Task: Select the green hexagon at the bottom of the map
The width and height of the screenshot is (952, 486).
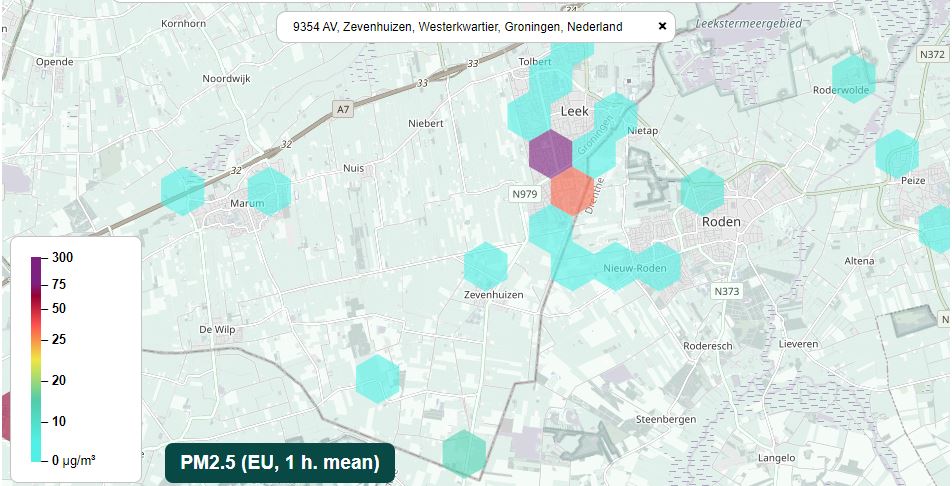Action: [x=464, y=452]
